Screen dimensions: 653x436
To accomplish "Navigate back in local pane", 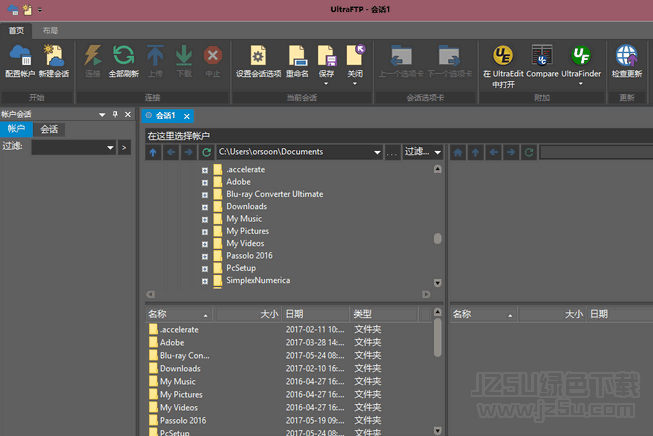I will click(x=171, y=152).
